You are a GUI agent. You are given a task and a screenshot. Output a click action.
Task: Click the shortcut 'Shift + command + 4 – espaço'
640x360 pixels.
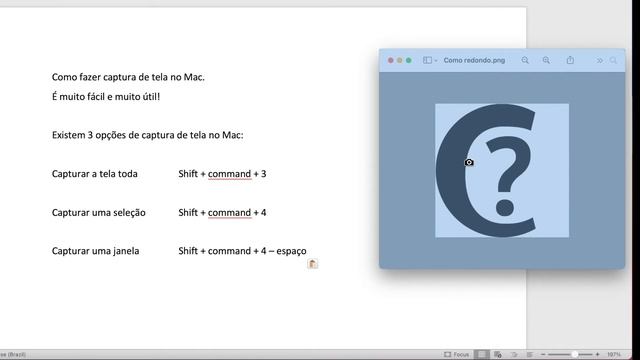click(242, 251)
